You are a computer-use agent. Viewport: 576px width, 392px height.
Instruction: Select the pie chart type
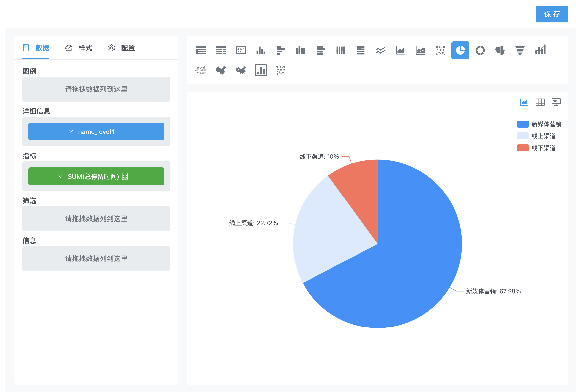tap(460, 50)
